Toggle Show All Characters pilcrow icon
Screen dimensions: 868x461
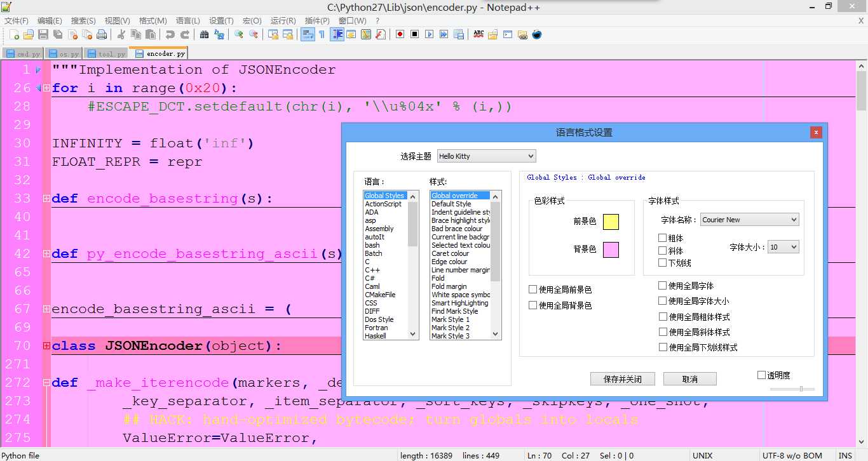click(322, 35)
